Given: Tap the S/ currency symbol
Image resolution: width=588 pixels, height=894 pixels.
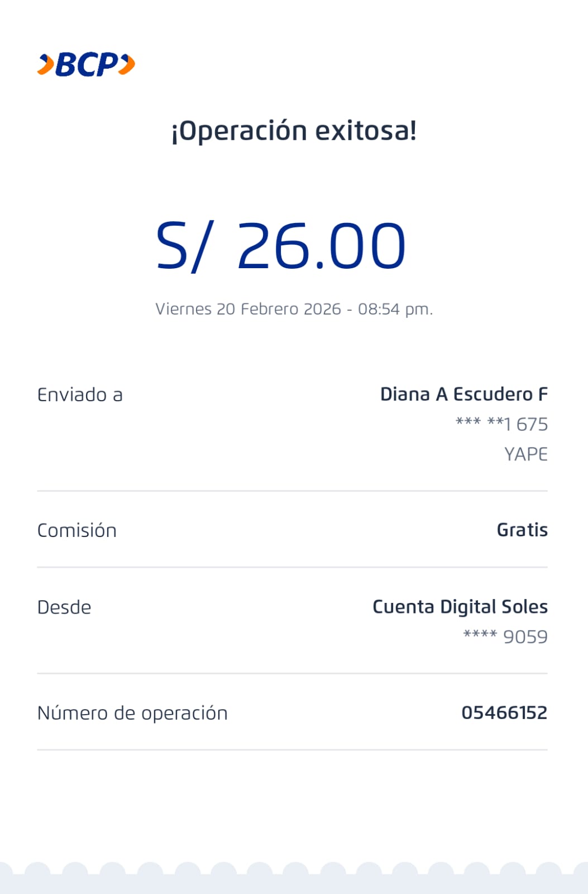Looking at the screenshot, I should pos(184,246).
